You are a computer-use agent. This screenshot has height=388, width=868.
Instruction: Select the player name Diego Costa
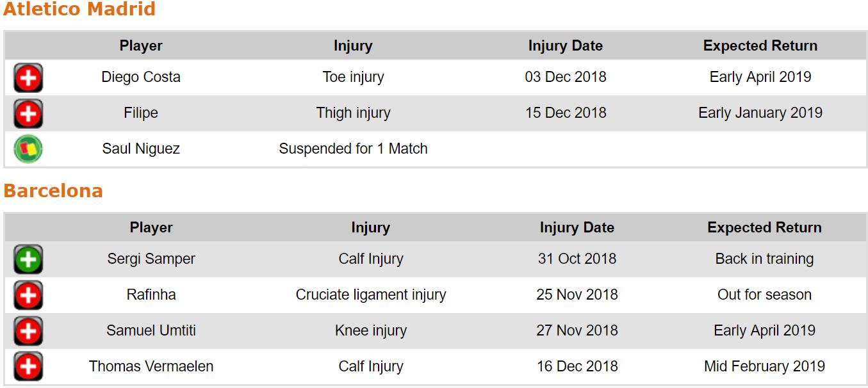[141, 77]
